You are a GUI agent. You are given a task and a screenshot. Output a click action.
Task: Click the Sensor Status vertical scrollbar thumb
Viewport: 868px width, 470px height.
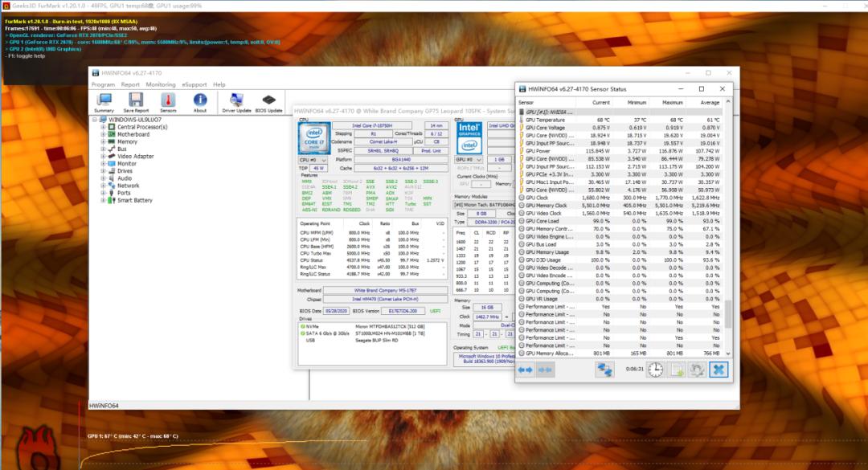click(x=728, y=313)
